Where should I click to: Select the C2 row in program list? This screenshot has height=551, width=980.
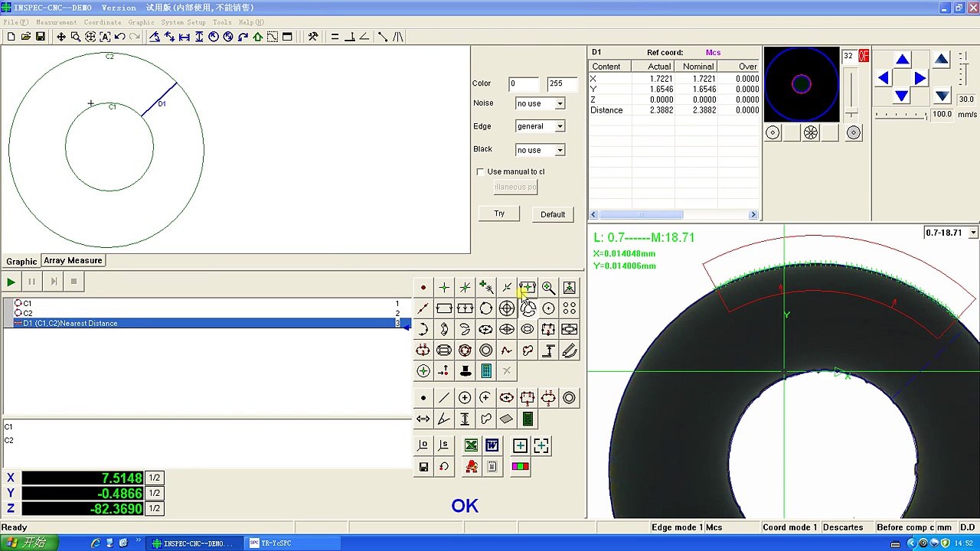207,313
